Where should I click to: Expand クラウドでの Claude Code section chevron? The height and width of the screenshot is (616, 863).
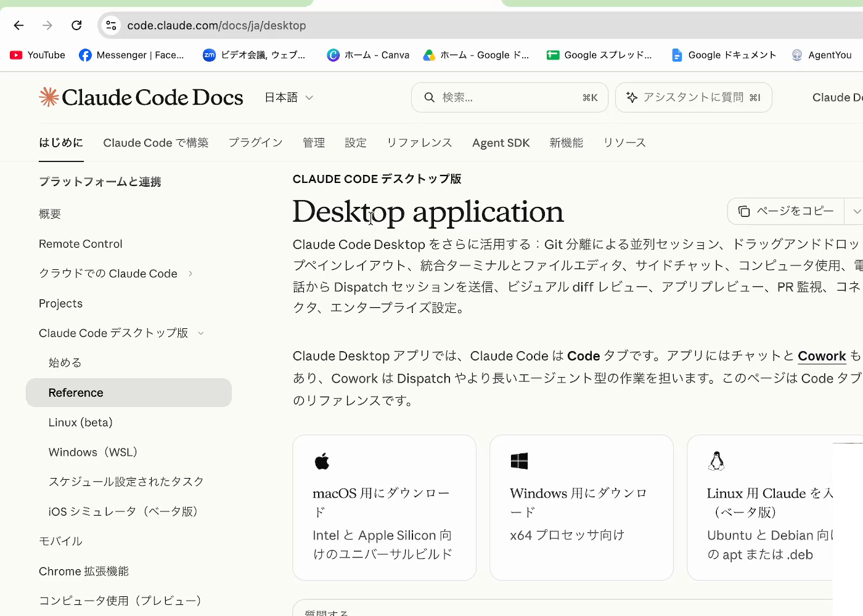point(190,274)
